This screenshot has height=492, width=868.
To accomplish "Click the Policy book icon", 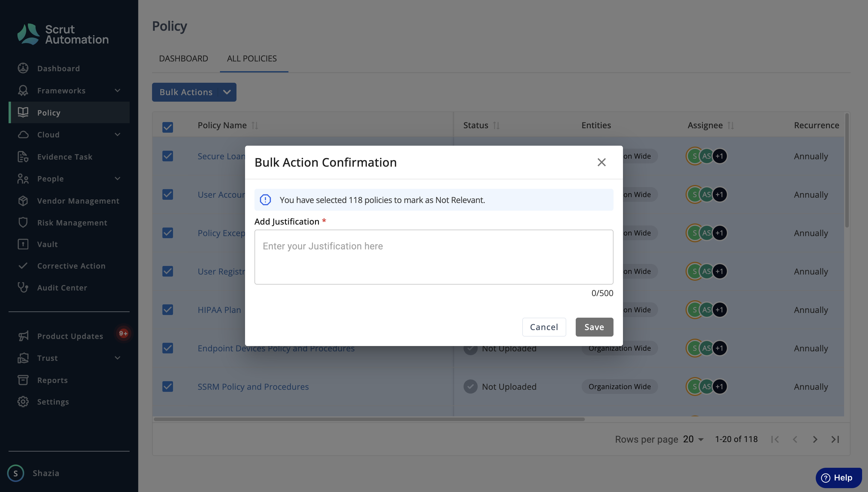I will (x=23, y=112).
